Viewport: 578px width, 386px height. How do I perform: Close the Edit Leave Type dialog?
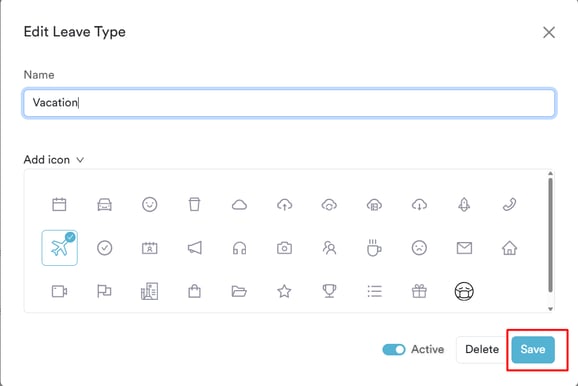549,32
